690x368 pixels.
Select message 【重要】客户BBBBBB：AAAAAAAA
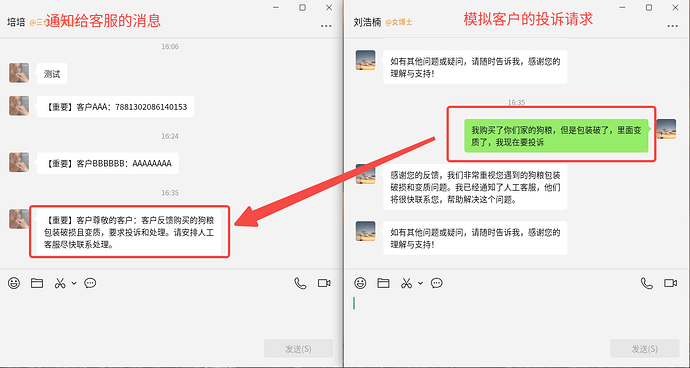tap(108, 163)
